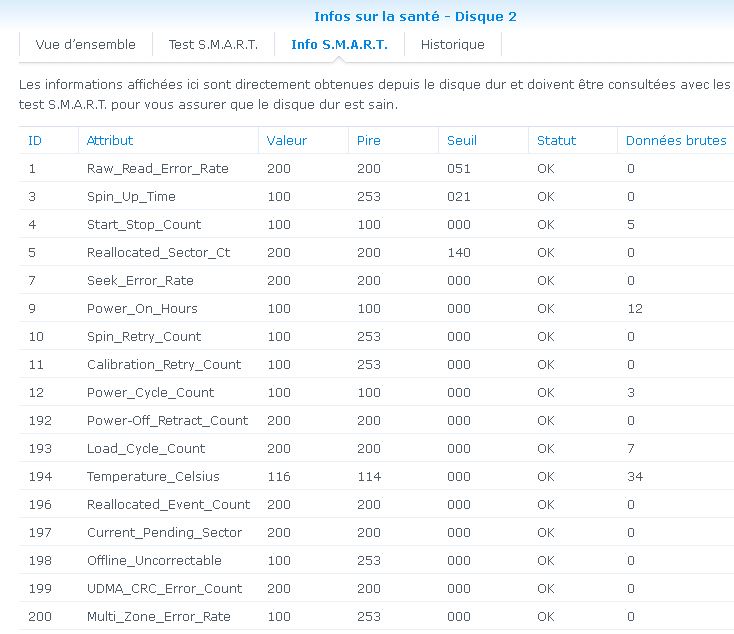This screenshot has height=634, width=734.
Task: Select the Spin_Retry_Count attribute
Action: point(144,337)
